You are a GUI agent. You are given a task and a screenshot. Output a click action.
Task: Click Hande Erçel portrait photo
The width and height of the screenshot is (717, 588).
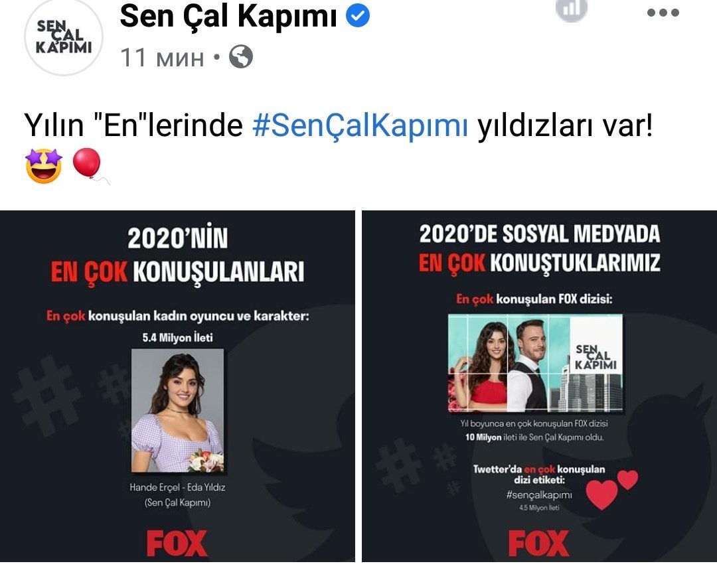click(177, 411)
